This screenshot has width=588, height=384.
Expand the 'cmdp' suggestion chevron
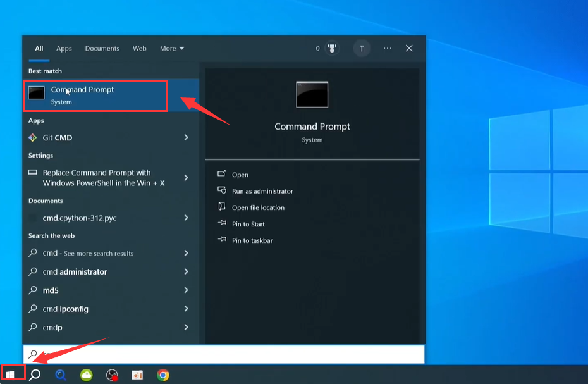186,327
